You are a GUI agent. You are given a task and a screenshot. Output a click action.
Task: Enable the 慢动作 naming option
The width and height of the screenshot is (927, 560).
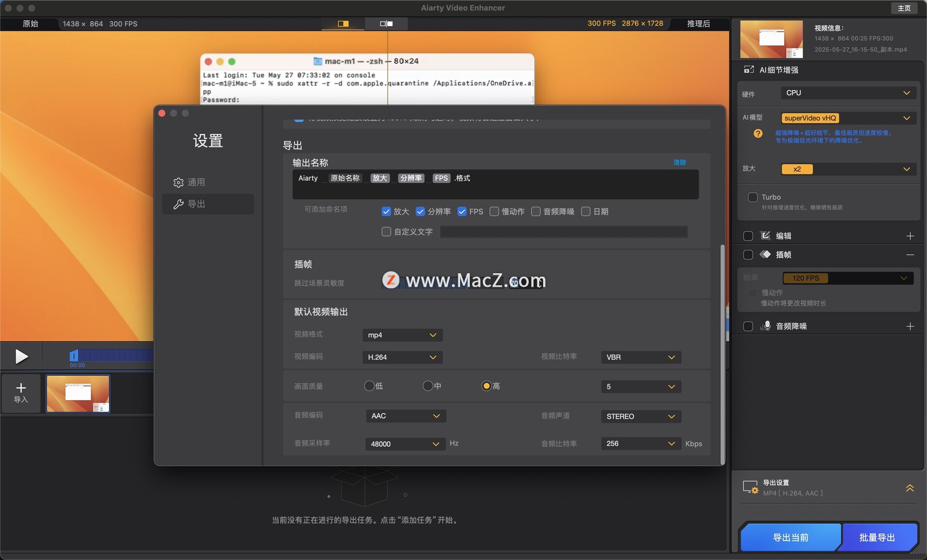(x=494, y=211)
